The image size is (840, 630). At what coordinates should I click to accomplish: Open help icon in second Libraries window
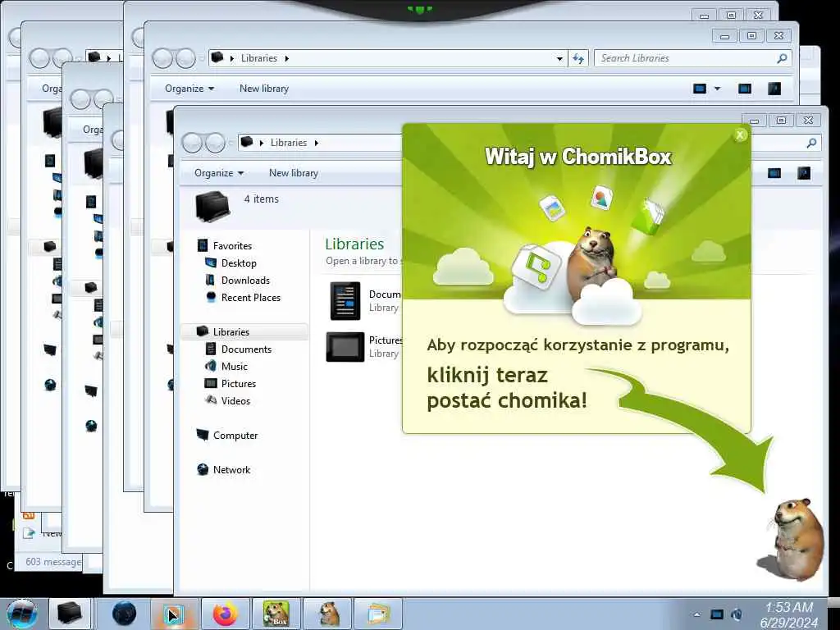(x=774, y=89)
